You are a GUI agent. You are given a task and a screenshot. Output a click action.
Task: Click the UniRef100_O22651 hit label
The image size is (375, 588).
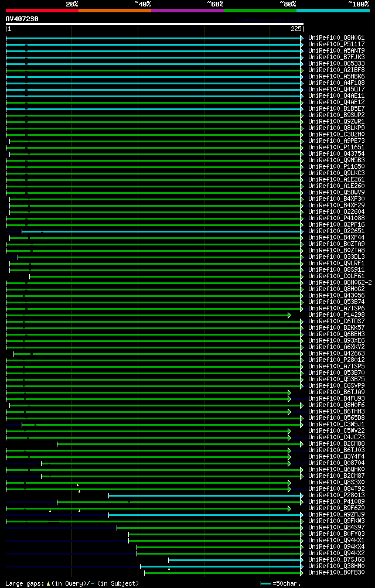336,231
